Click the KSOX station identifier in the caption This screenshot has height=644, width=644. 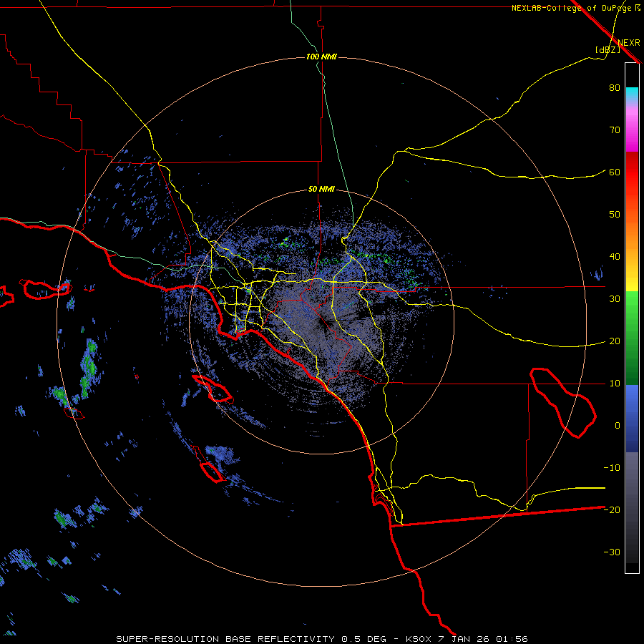[419, 639]
